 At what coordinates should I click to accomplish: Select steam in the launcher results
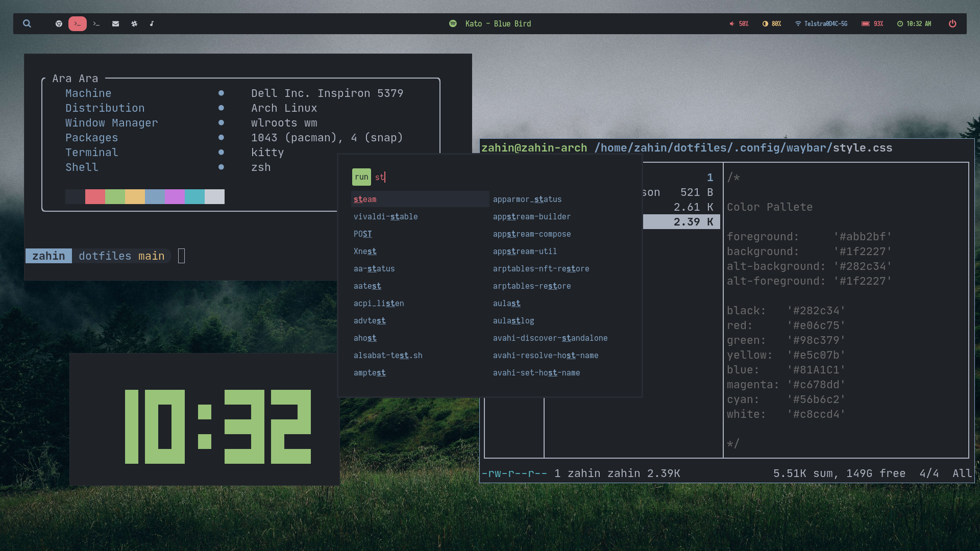365,199
